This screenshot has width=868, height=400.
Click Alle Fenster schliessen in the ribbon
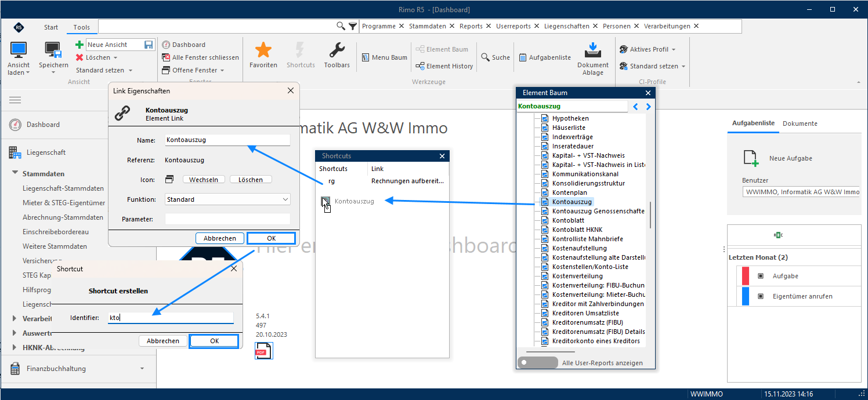click(200, 57)
